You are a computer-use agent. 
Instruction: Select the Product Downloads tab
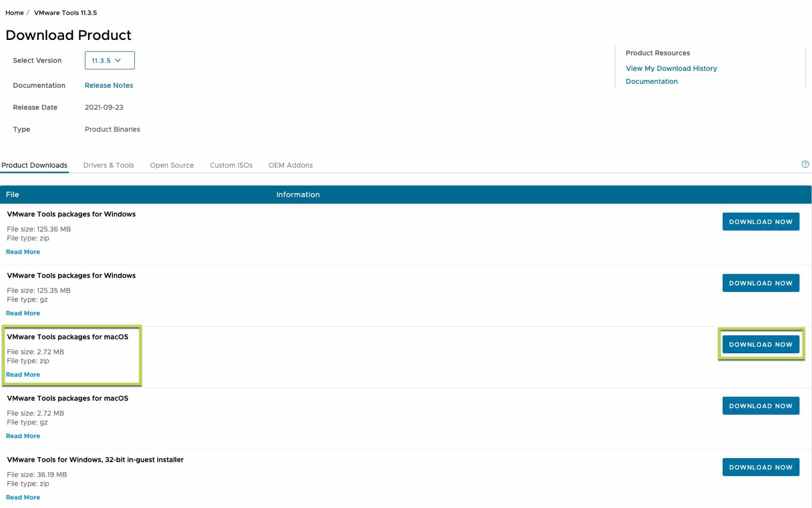(34, 165)
